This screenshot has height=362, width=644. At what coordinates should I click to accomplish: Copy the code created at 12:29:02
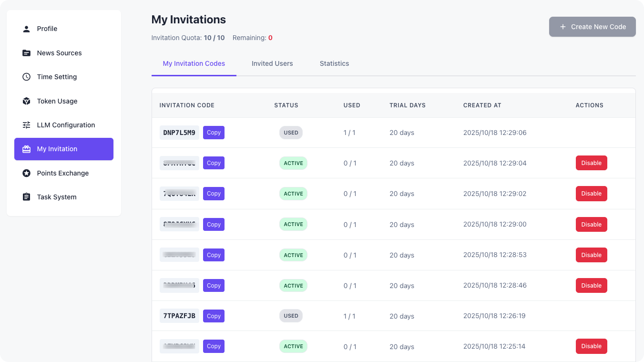tap(214, 194)
